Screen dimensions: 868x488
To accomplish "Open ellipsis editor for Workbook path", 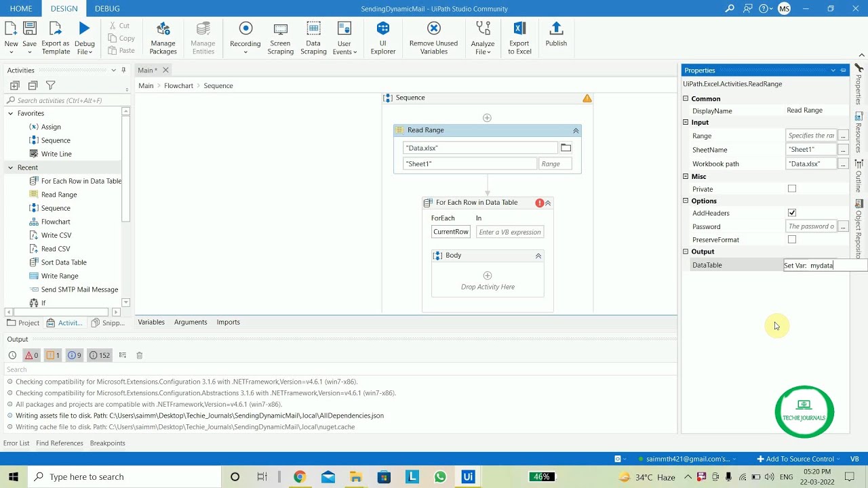I will point(843,164).
